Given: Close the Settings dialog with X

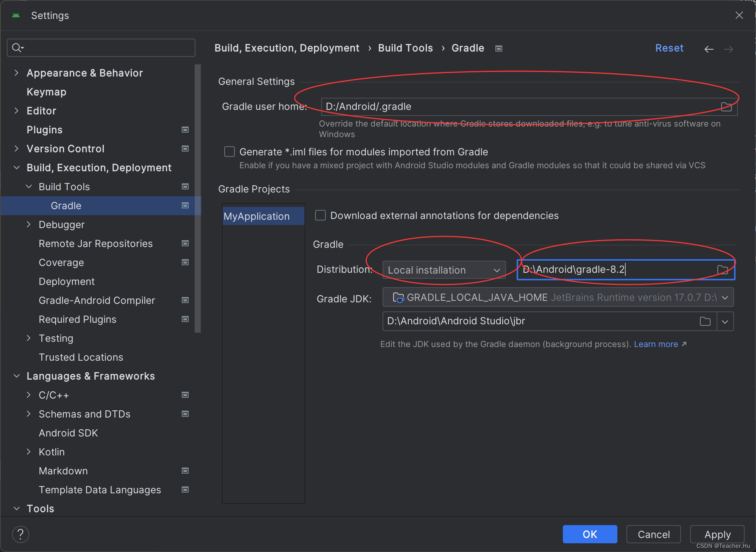Looking at the screenshot, I should tap(739, 16).
